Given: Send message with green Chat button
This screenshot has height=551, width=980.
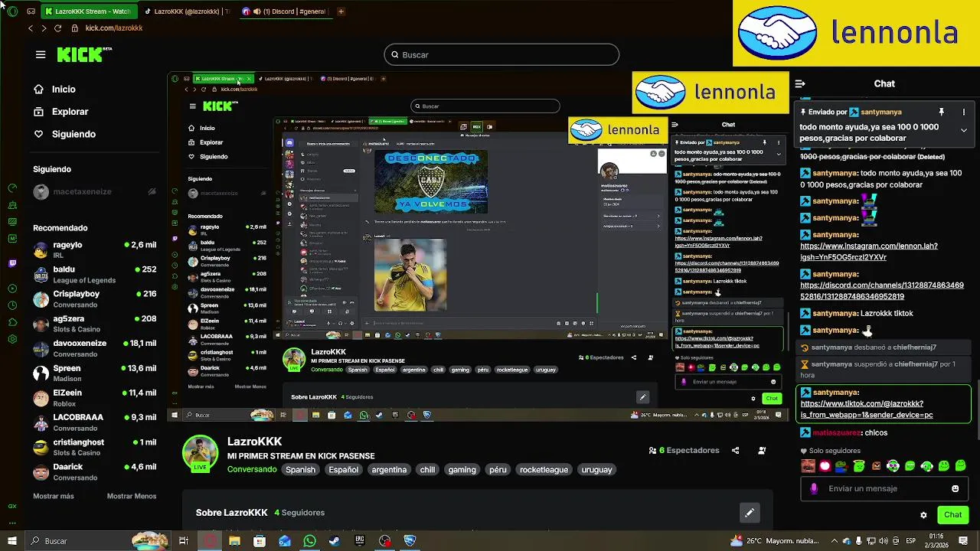Looking at the screenshot, I should tap(952, 515).
